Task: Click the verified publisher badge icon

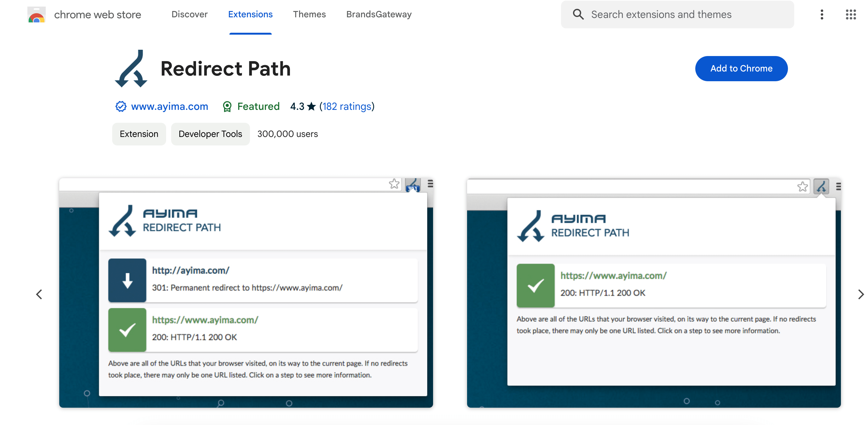Action: [x=121, y=106]
